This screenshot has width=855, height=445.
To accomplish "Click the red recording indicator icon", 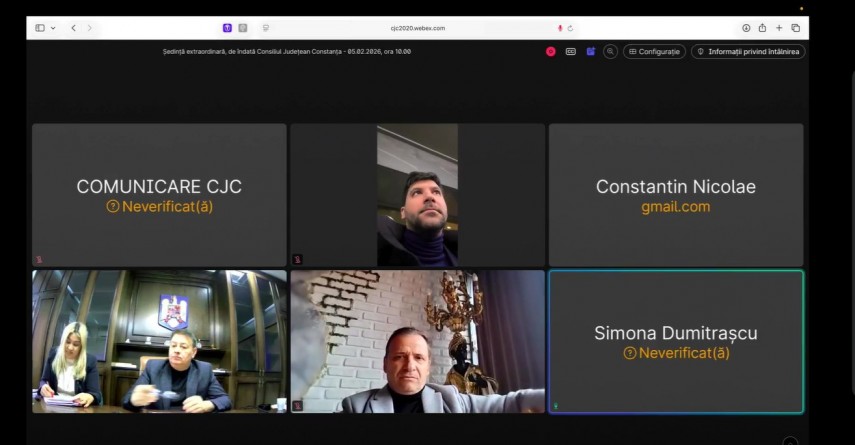I will click(x=550, y=51).
